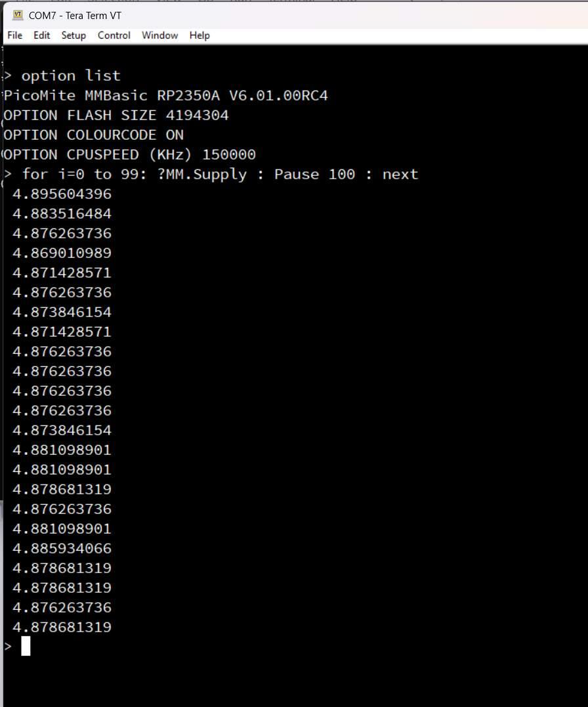Open the Control menu

click(114, 35)
